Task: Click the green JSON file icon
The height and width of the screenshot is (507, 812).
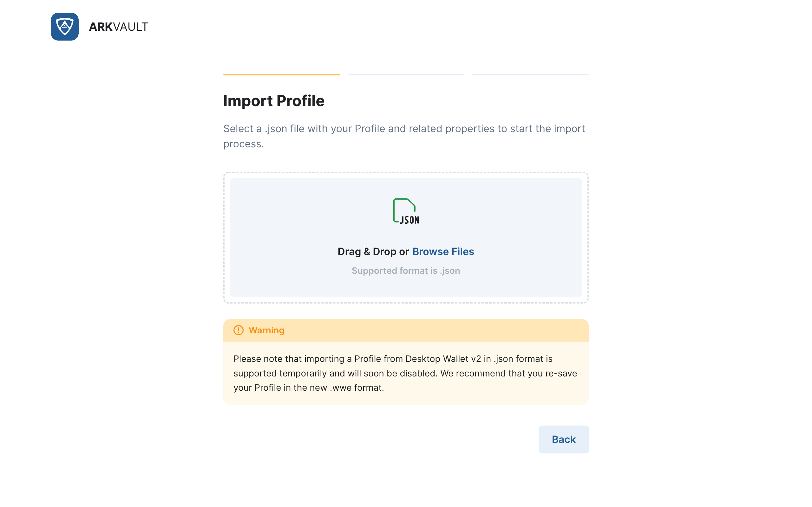Action: coord(406,211)
